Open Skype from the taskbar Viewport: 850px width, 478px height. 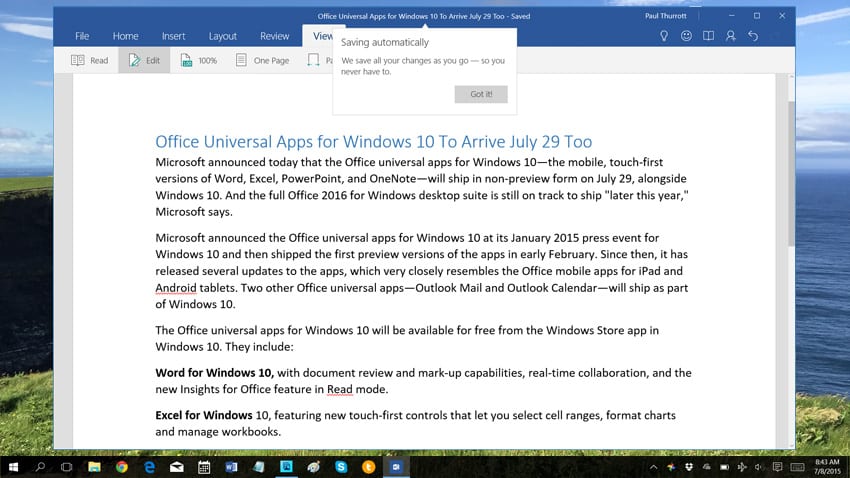coord(341,467)
